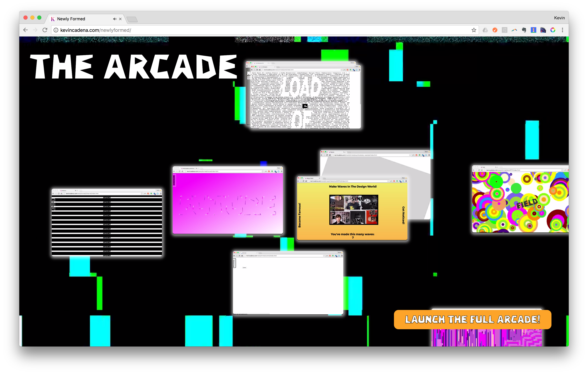Open the blank white Control thumbnail
Viewport: 588px width, 374px height.
288,283
